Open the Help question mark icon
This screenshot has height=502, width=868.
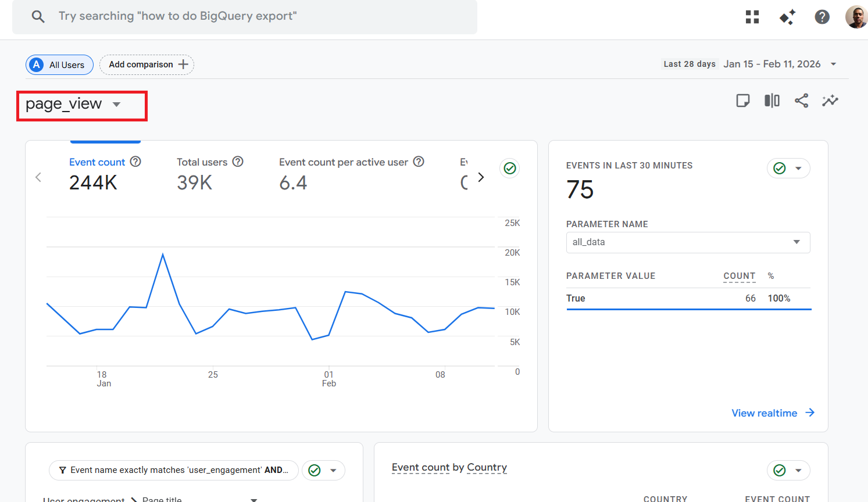(x=822, y=17)
